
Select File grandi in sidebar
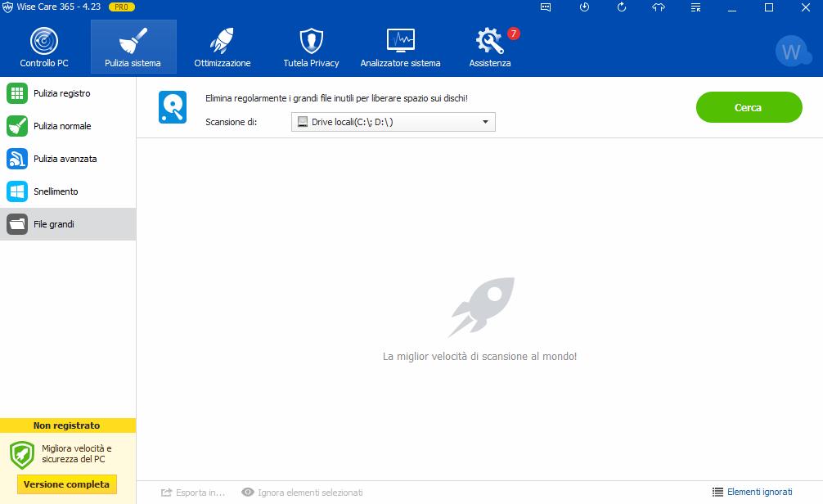point(68,224)
